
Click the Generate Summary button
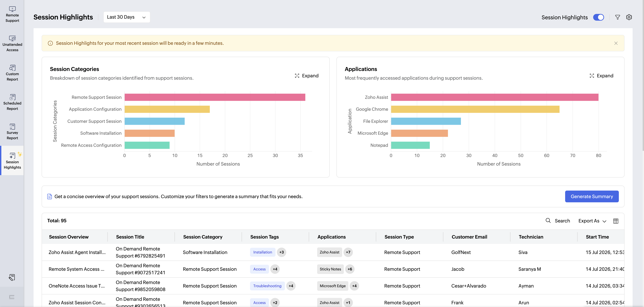[592, 196]
